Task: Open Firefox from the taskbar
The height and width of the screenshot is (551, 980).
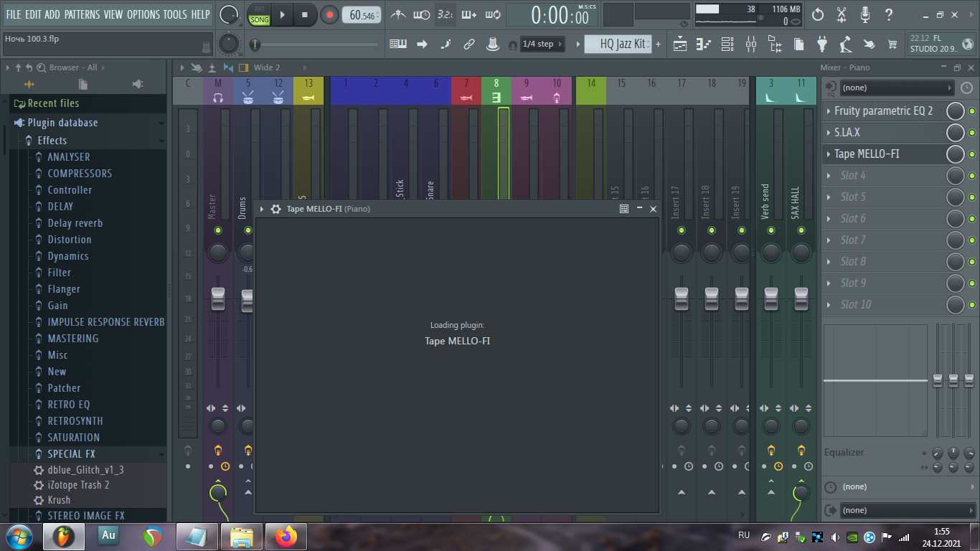Action: tap(286, 536)
